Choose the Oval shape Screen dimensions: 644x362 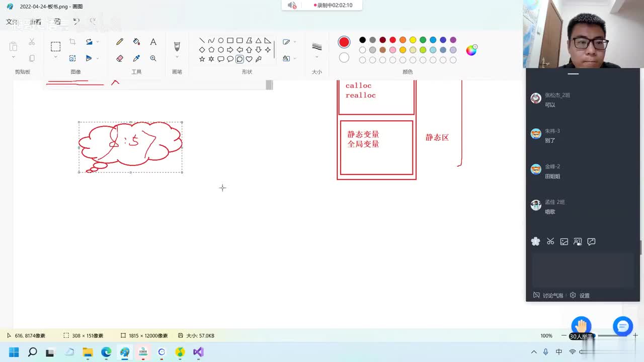[220, 41]
